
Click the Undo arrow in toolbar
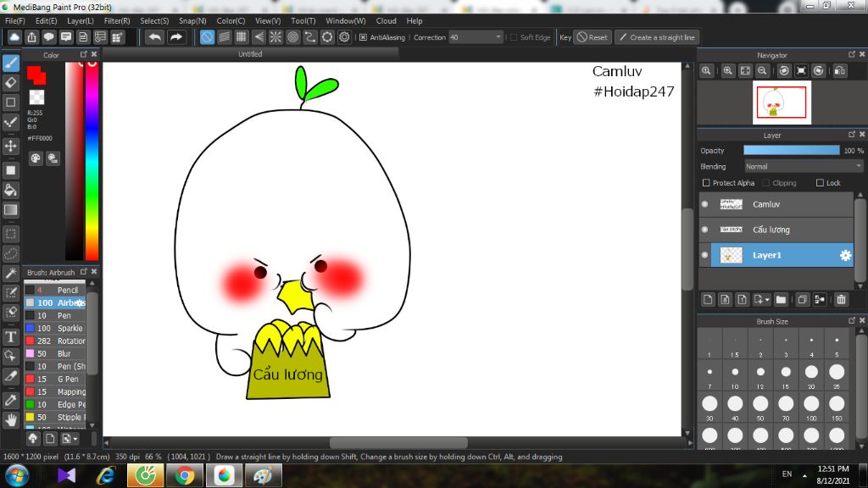[155, 37]
